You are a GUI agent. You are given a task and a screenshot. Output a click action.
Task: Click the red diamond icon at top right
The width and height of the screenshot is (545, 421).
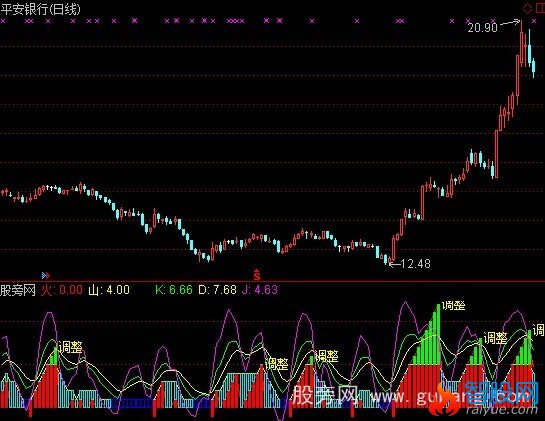[x=527, y=9]
